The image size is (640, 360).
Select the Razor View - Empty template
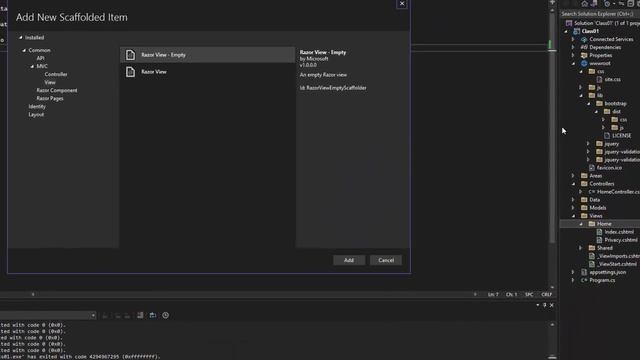207,55
